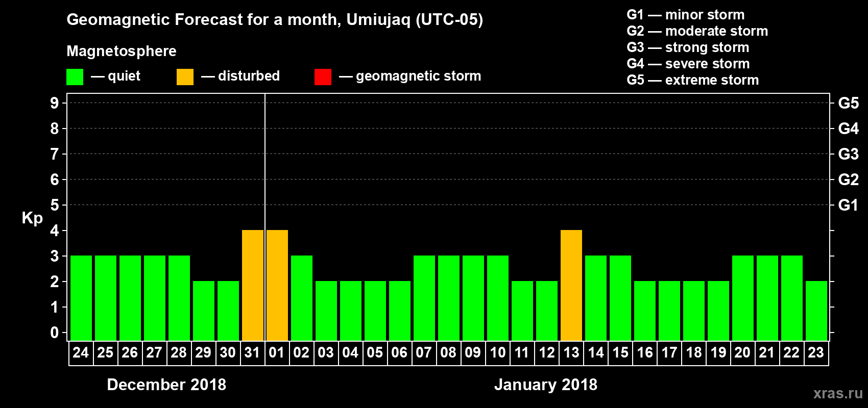The image size is (868, 408).
Task: Click the date label 31
Action: click(252, 352)
